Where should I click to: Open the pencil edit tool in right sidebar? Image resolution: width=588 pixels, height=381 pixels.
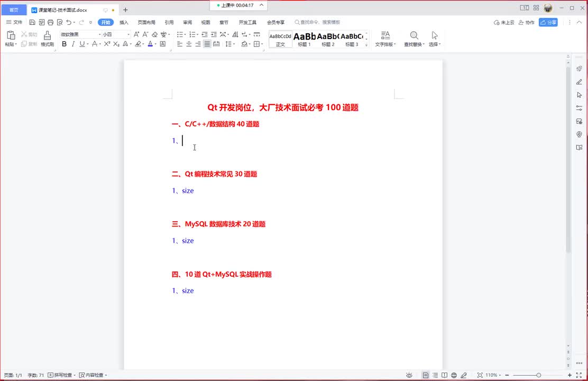[x=580, y=82]
